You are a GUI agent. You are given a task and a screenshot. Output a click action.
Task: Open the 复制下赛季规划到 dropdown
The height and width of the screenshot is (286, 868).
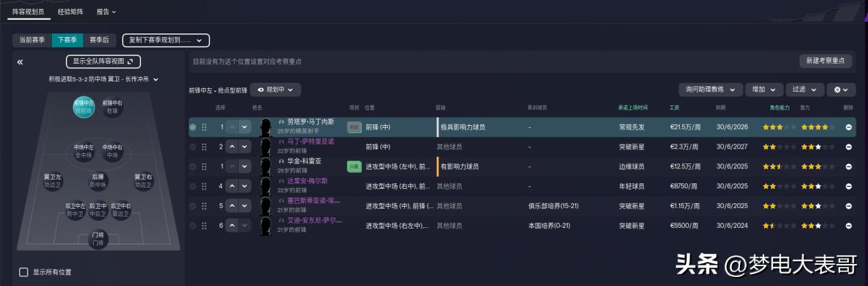(x=166, y=40)
